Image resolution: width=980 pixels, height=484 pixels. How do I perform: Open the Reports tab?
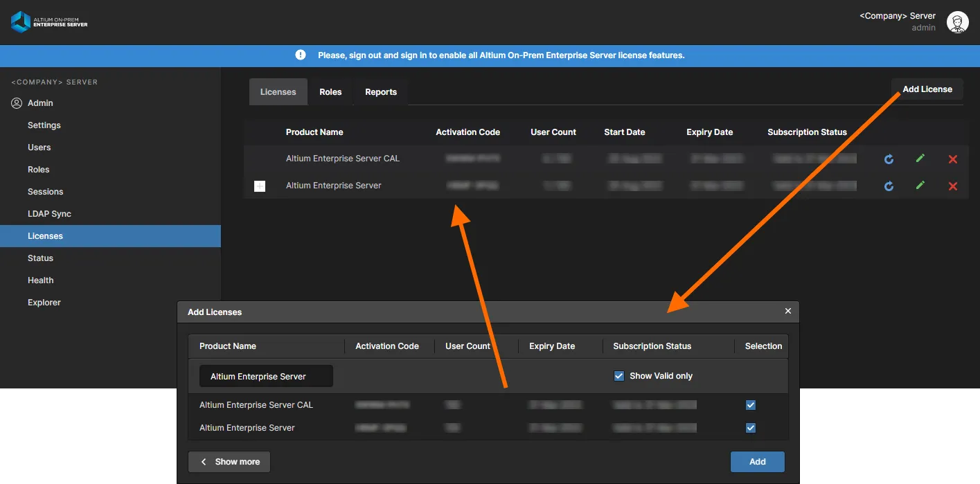[x=381, y=92]
